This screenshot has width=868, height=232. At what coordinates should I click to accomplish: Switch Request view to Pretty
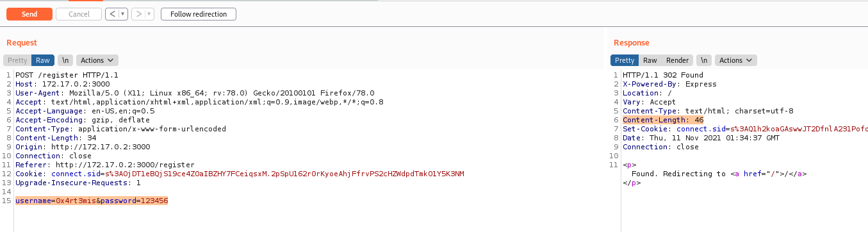17,60
